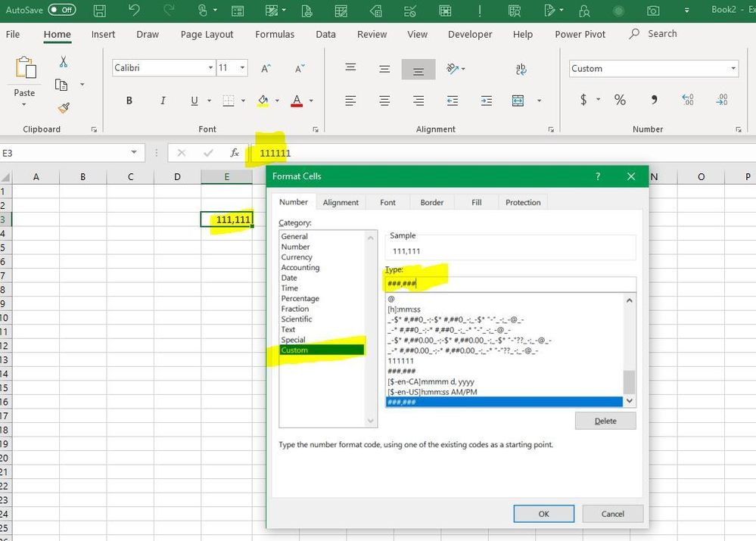Click the Top Align icon
Image resolution: width=756 pixels, height=541 pixels.
(x=350, y=67)
